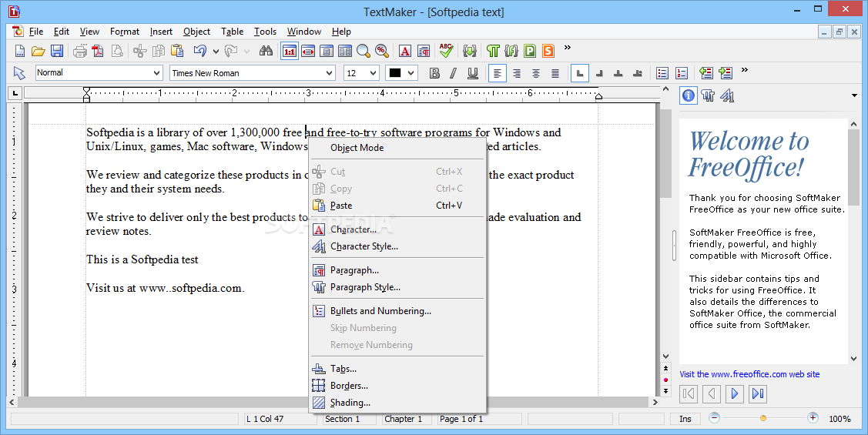Image resolution: width=868 pixels, height=435 pixels.
Task: Click the green pilcrow formatting marks icon
Action: (493, 52)
